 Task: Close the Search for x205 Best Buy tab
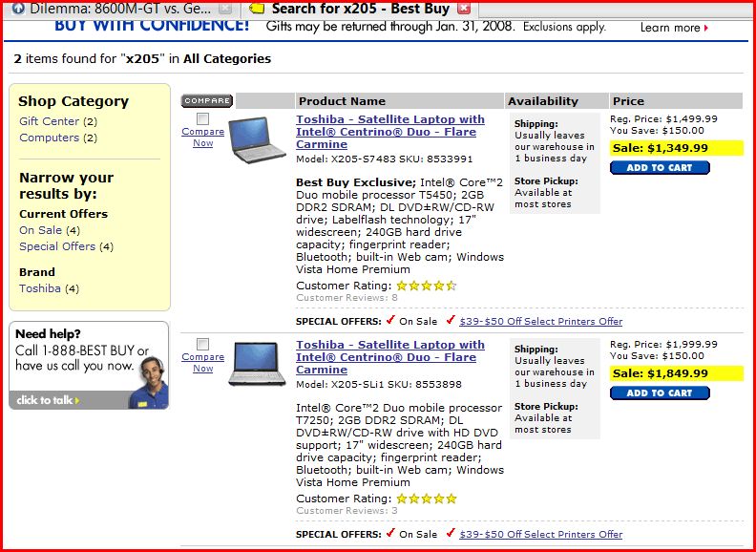[463, 9]
